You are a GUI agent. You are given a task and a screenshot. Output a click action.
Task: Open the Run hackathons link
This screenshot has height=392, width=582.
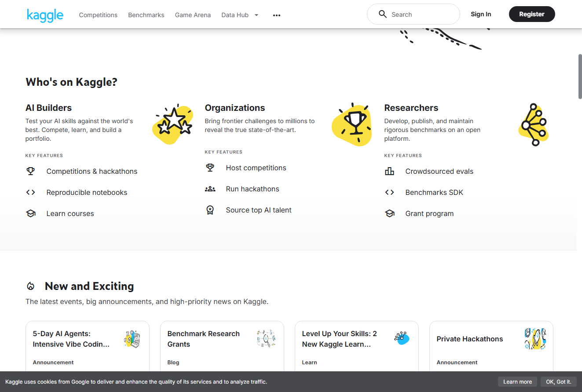click(253, 189)
